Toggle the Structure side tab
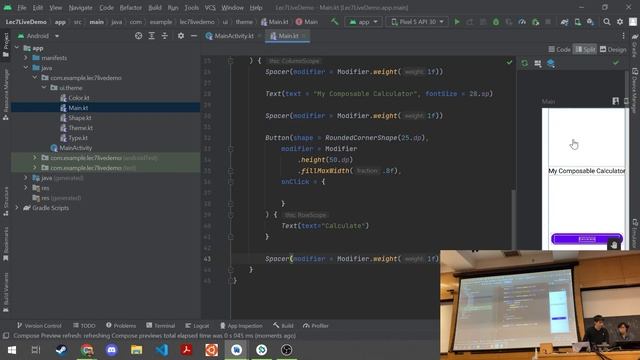This screenshot has height=360, width=640. coord(6,201)
